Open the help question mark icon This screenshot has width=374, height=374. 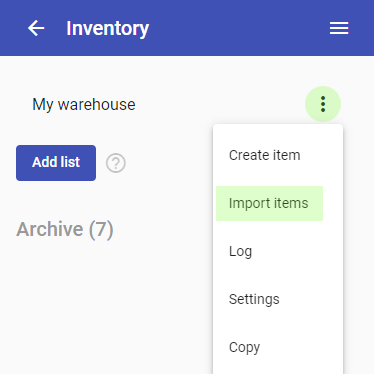click(116, 163)
